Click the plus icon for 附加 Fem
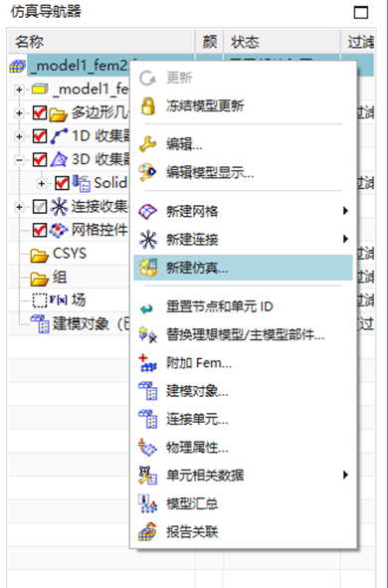The width and height of the screenshot is (388, 588). pos(147,363)
